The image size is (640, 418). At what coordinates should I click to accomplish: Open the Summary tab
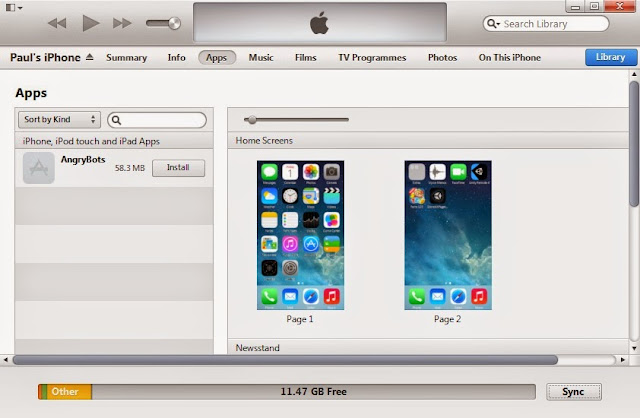click(x=127, y=58)
